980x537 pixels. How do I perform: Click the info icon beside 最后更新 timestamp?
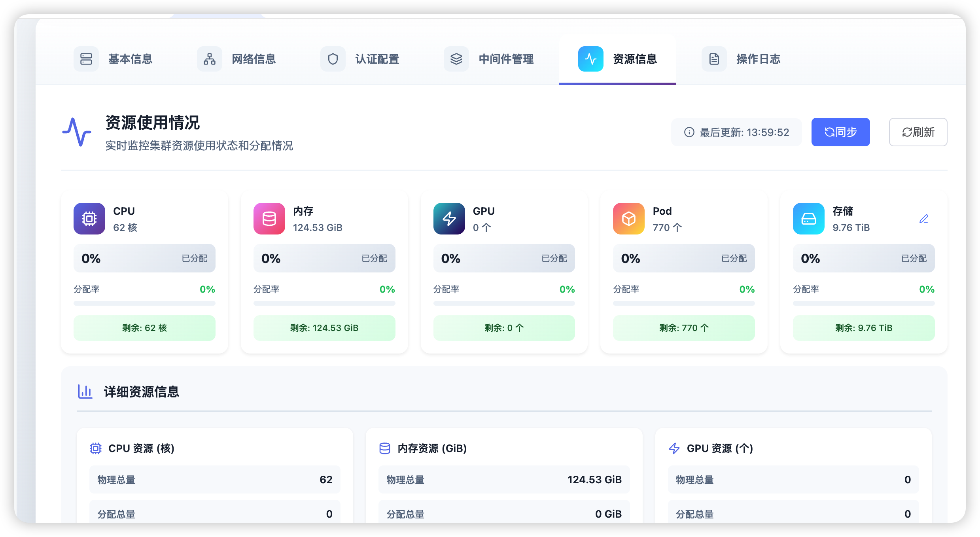coord(689,132)
